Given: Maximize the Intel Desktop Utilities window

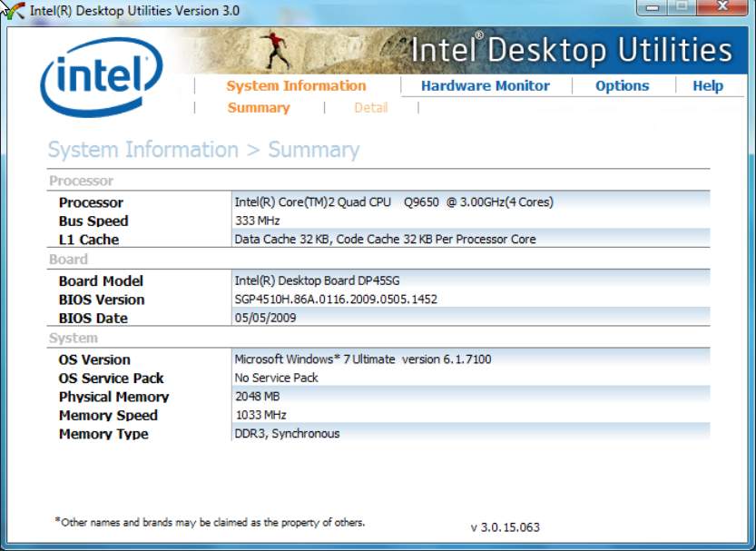Looking at the screenshot, I should pos(682,7).
